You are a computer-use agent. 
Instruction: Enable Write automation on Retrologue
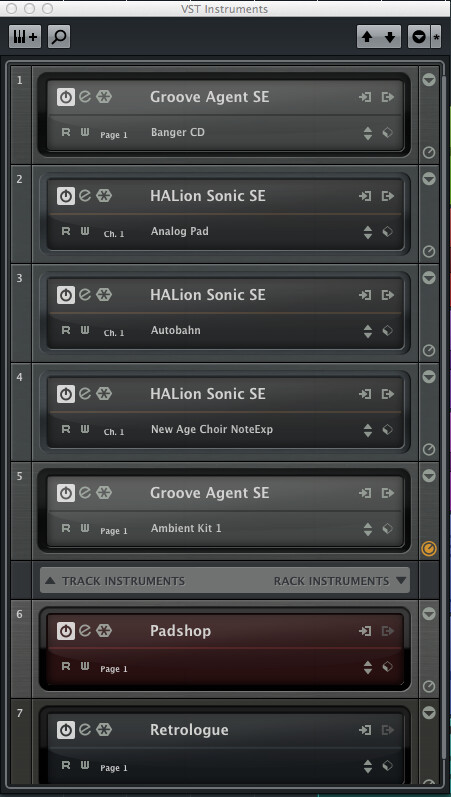pos(85,765)
